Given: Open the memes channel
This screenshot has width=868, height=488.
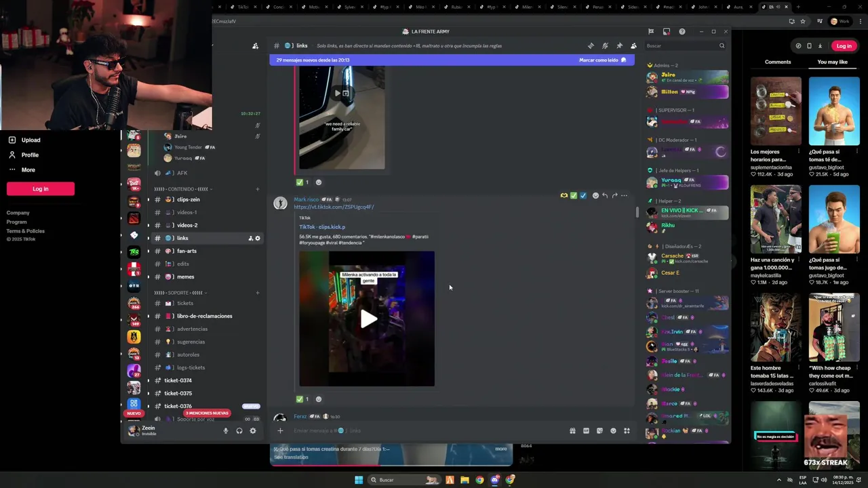Looking at the screenshot, I should (206, 277).
